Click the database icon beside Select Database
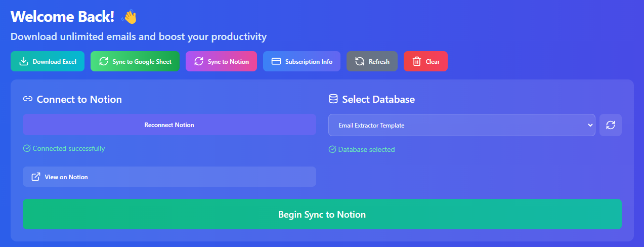The width and height of the screenshot is (644, 247). (333, 99)
